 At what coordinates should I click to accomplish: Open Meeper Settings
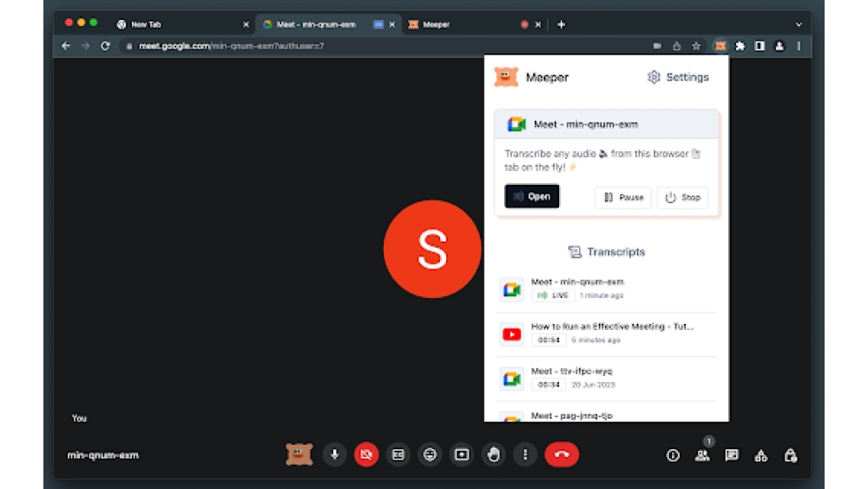coord(678,77)
